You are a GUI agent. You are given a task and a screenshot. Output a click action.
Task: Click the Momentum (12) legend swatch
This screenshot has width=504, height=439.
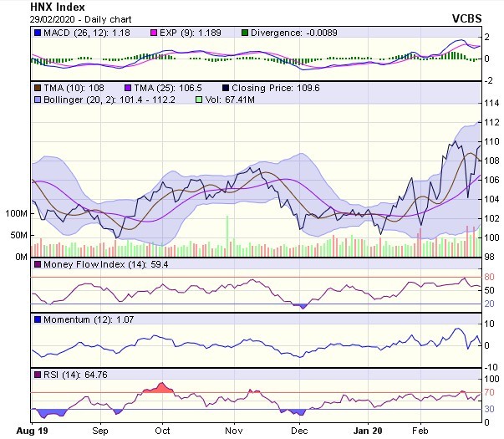point(36,319)
